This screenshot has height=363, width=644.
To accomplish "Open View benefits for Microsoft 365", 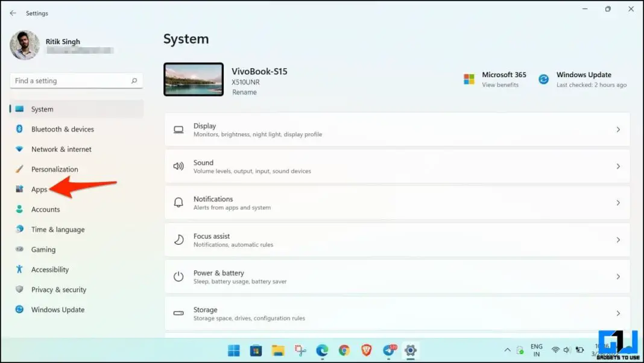I will point(501,85).
